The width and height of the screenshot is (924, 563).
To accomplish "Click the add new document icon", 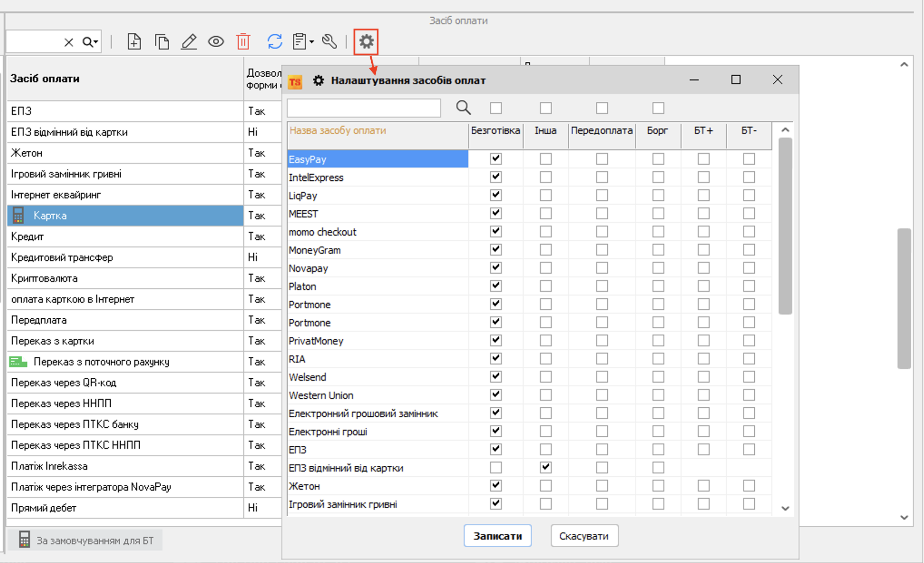I will click(134, 42).
